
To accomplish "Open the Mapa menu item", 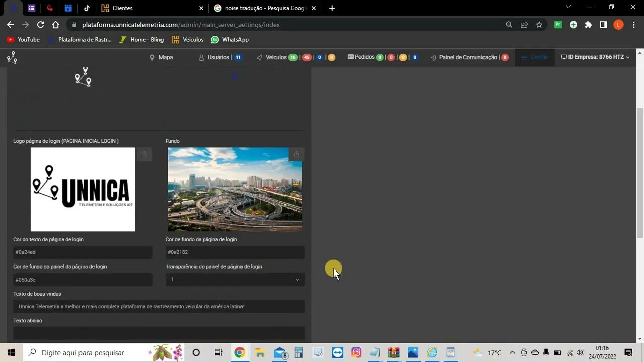I will (x=161, y=57).
